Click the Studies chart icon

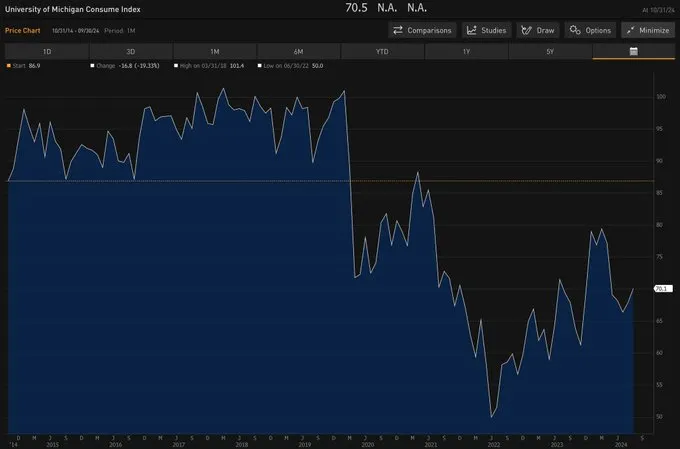point(471,30)
